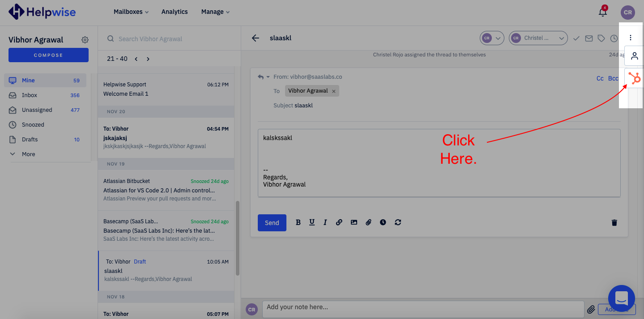This screenshot has width=644, height=319.
Task: Toggle bold formatting in the editor
Action: coord(298,222)
